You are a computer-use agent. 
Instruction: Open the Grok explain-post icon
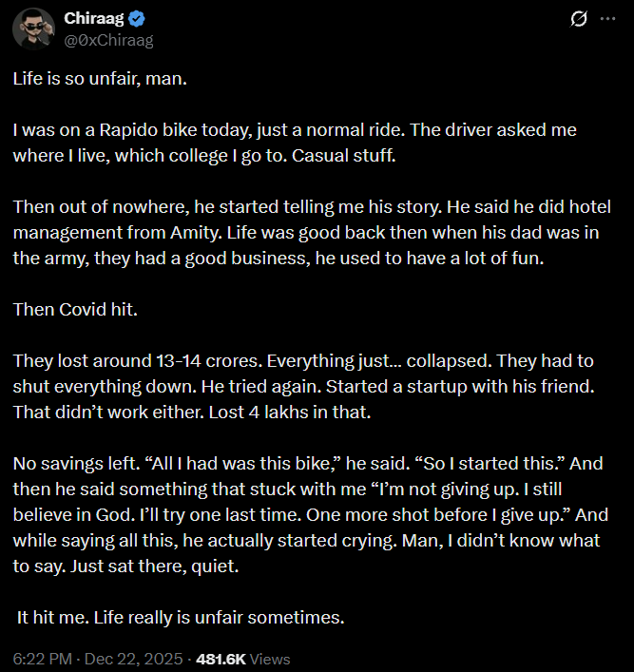(x=576, y=19)
